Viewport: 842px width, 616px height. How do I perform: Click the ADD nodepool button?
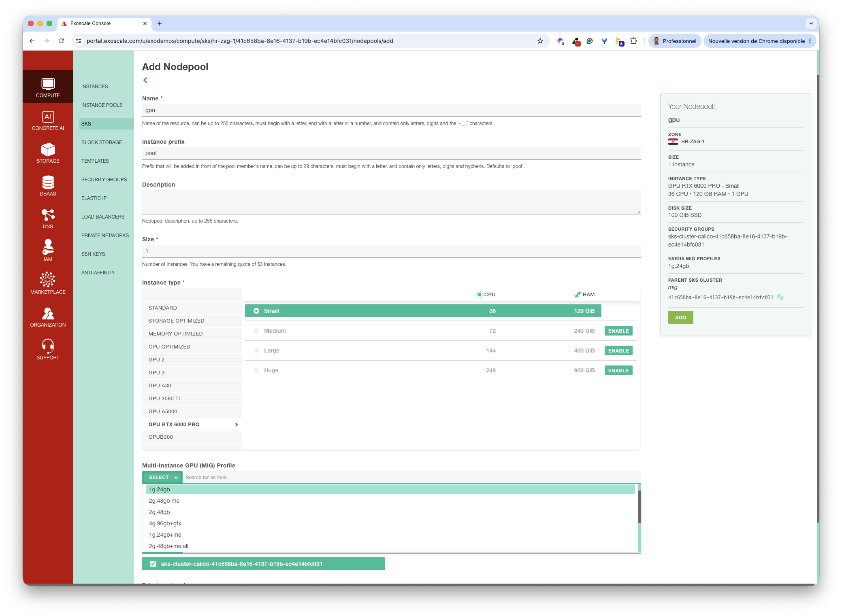pyautogui.click(x=680, y=317)
